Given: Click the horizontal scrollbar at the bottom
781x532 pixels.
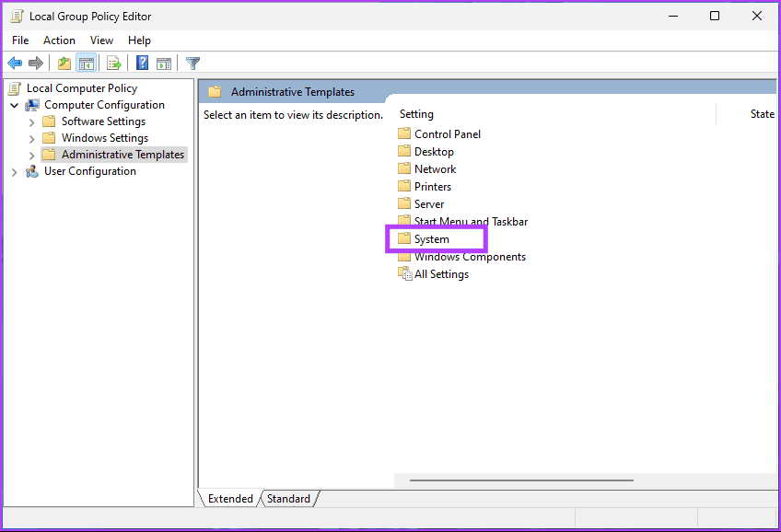Looking at the screenshot, I should (520, 480).
